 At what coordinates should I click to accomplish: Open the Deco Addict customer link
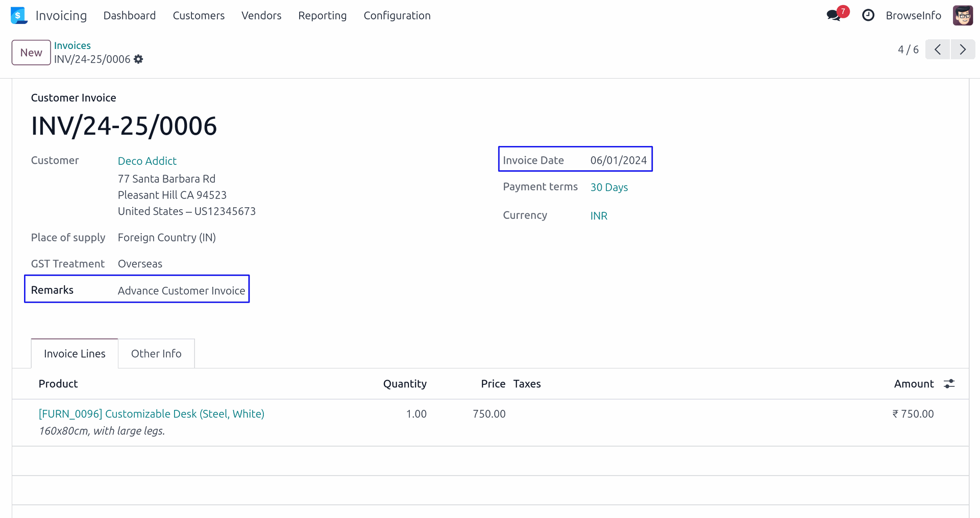click(x=147, y=161)
